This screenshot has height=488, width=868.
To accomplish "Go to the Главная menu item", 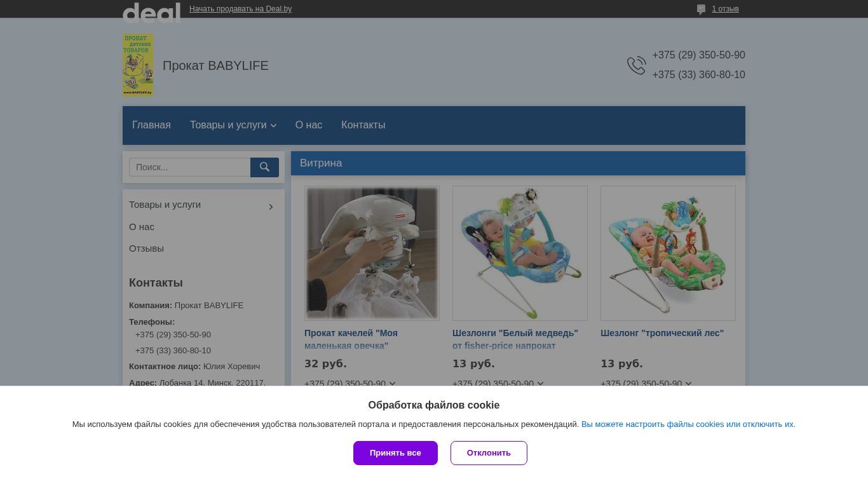I will pos(151,125).
